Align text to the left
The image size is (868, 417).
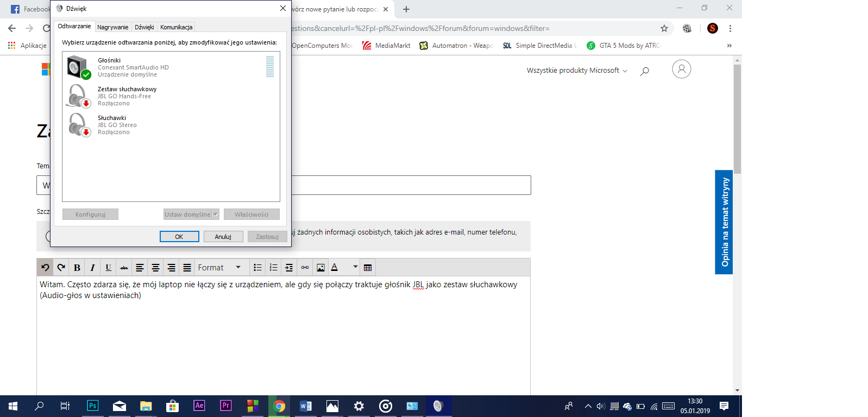click(x=140, y=268)
